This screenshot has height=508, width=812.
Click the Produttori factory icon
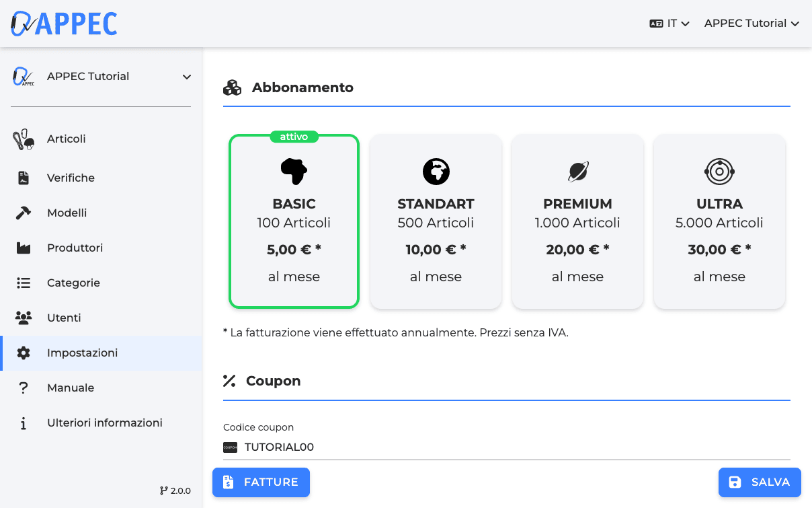click(x=24, y=248)
